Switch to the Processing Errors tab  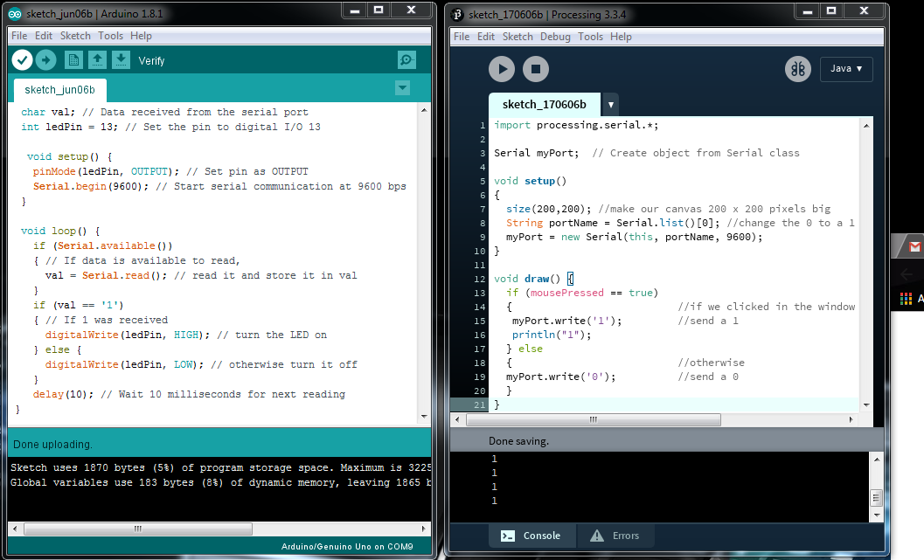615,536
